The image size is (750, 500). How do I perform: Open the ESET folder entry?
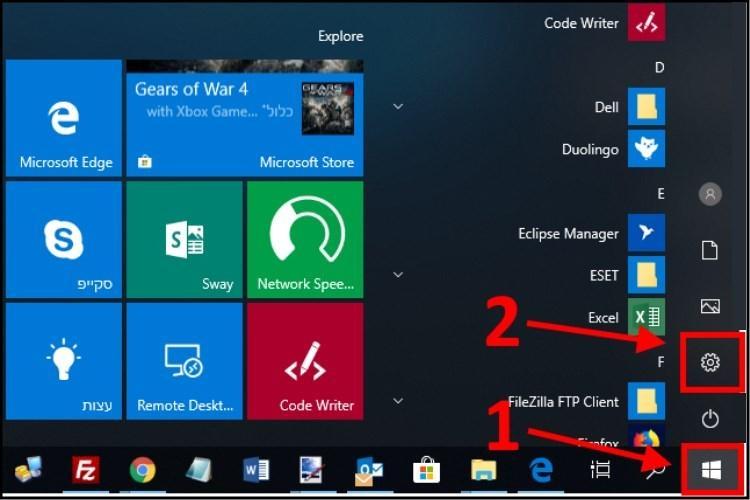tap(627, 275)
